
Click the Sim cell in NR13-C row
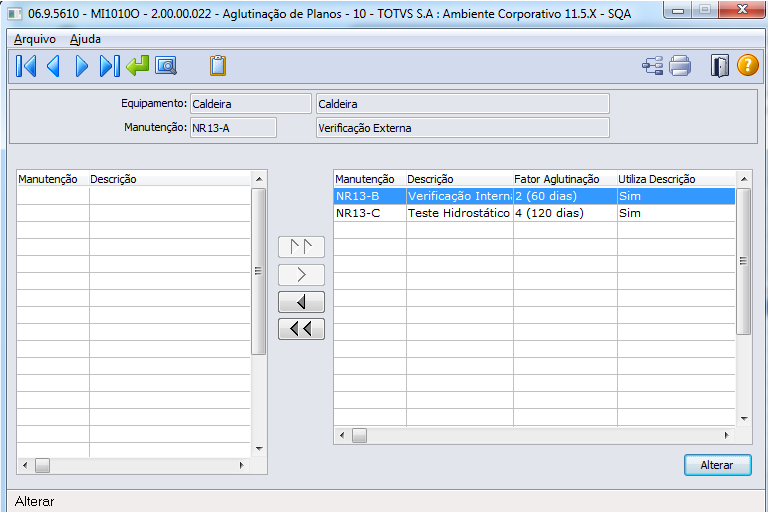[x=676, y=213]
